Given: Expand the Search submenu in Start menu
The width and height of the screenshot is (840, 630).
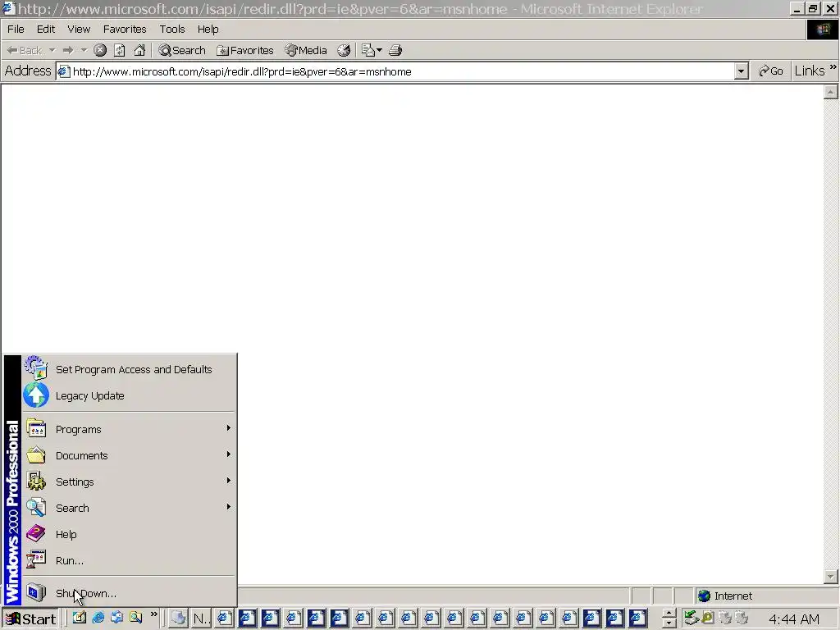Looking at the screenshot, I should coord(129,508).
